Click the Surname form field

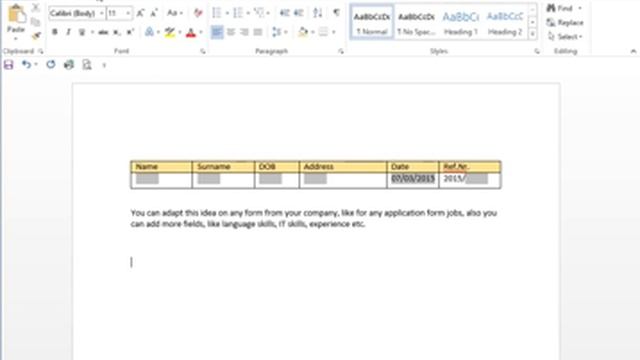point(209,179)
